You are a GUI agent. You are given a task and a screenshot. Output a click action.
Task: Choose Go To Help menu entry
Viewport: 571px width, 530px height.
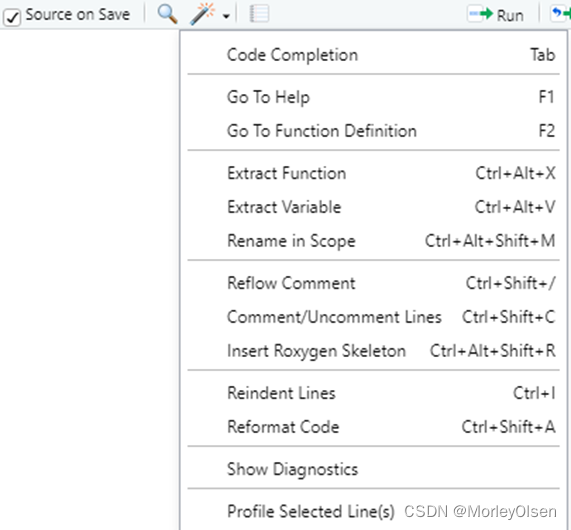[x=374, y=97]
